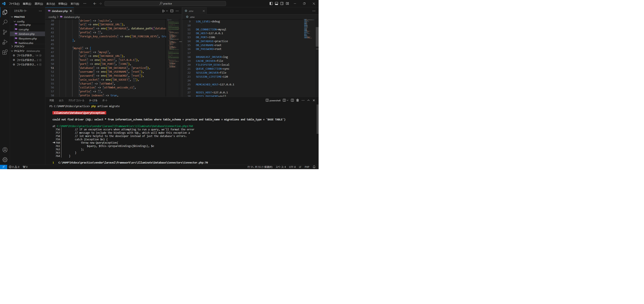Close the database.php tab

pos(71,11)
